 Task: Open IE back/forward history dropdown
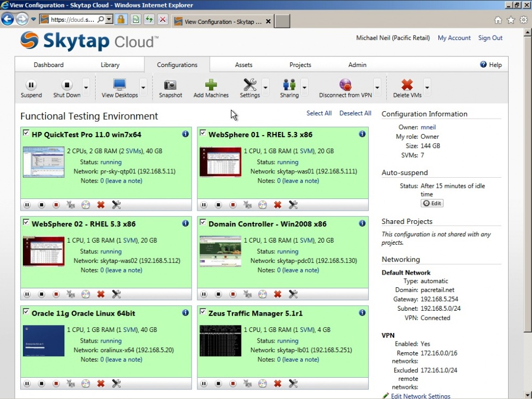point(33,19)
